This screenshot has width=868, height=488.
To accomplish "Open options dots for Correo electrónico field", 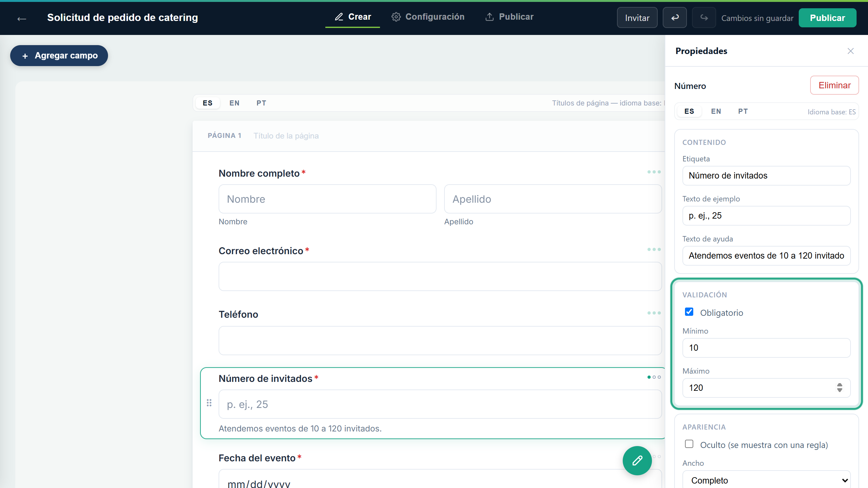I will point(654,249).
